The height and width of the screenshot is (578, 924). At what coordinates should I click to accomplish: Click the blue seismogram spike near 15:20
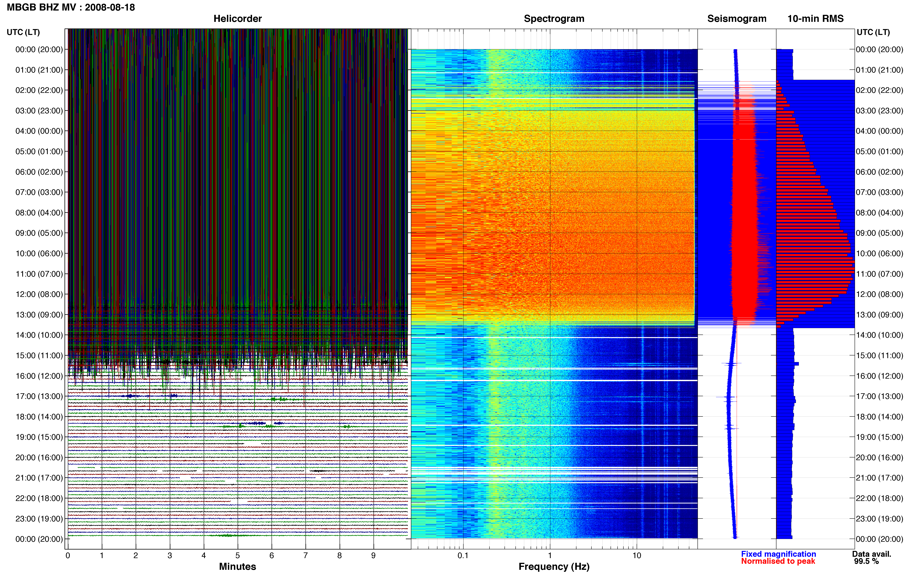731,364
